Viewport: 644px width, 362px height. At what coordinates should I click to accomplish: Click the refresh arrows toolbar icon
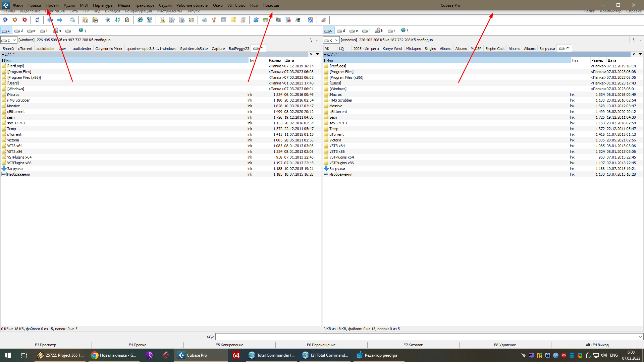coord(37,20)
